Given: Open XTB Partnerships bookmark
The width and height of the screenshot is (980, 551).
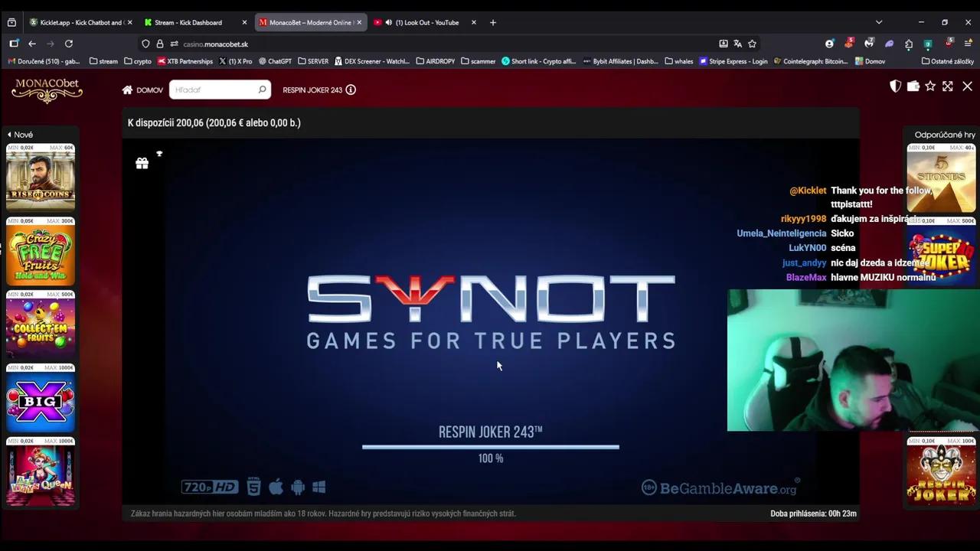Looking at the screenshot, I should tap(185, 61).
